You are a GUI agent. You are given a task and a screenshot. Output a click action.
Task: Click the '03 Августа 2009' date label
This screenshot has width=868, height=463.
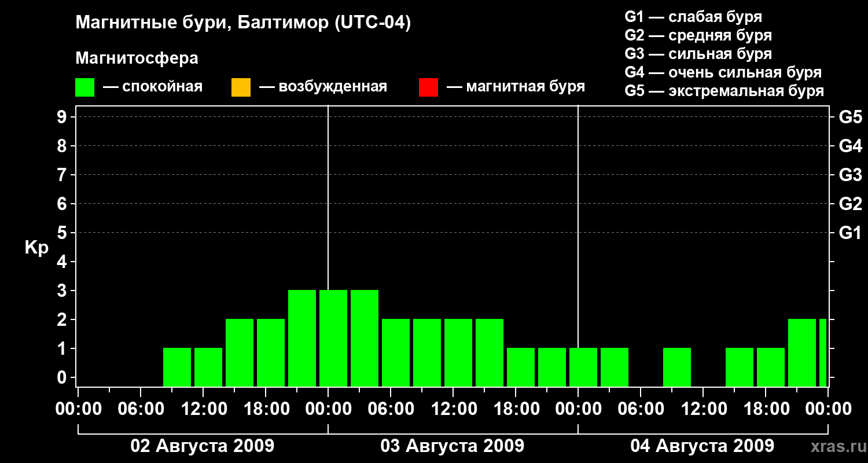pos(453,446)
